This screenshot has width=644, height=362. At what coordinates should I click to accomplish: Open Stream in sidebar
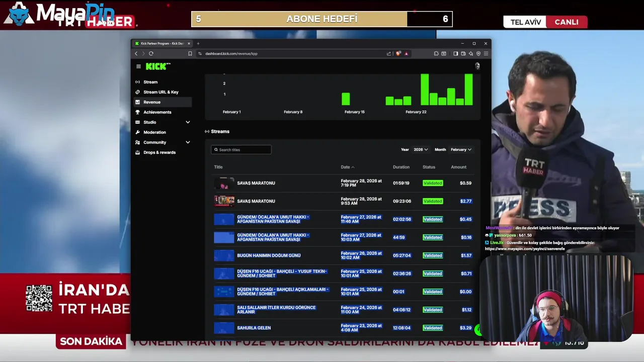tap(164, 82)
